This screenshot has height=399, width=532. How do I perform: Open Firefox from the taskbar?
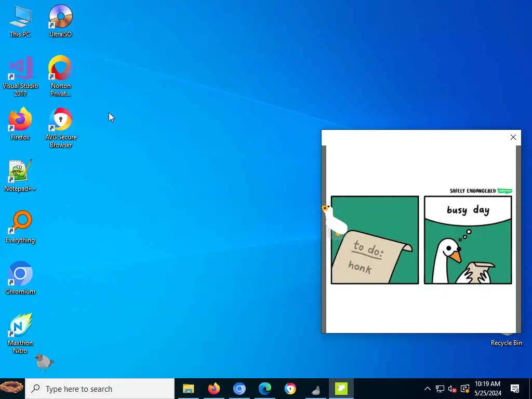click(x=214, y=389)
